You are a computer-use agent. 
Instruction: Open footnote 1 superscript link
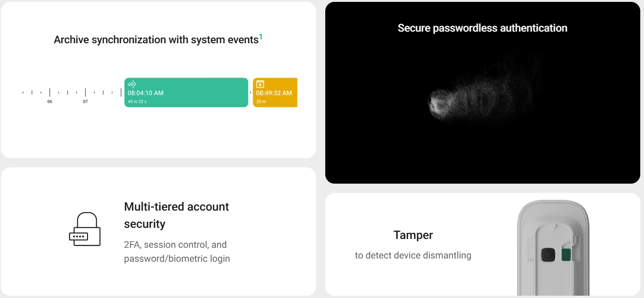261,37
